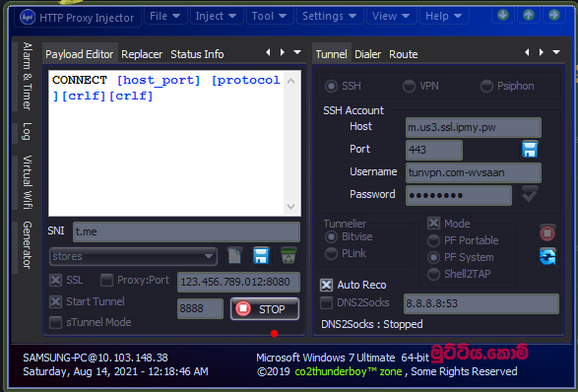Switch to the Status Info tab
The width and height of the screenshot is (578, 392).
coord(197,54)
